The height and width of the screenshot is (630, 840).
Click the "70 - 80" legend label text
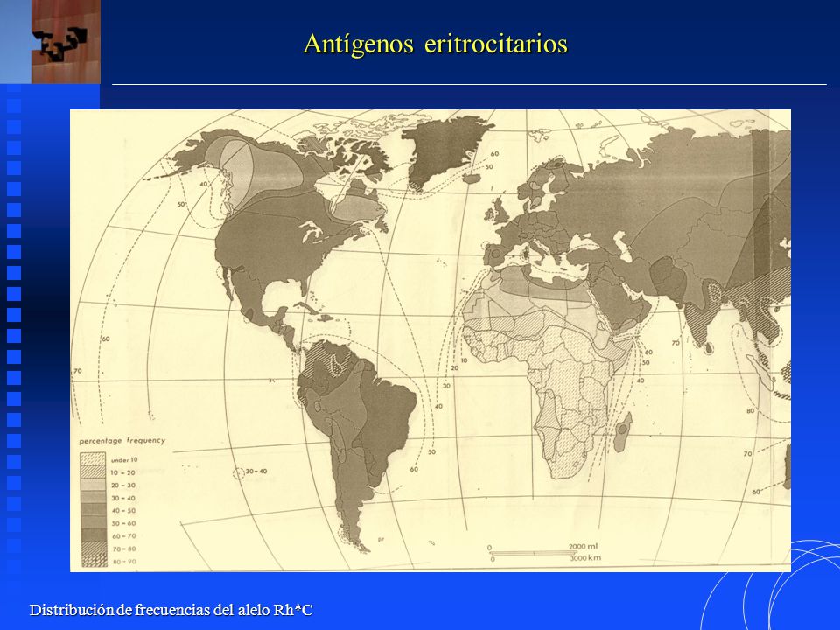123,549
